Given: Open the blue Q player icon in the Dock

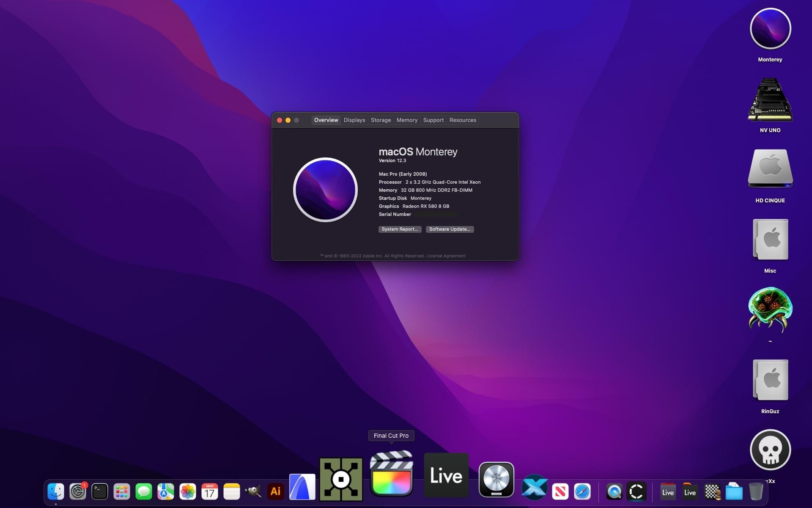Looking at the screenshot, I should pos(614,491).
